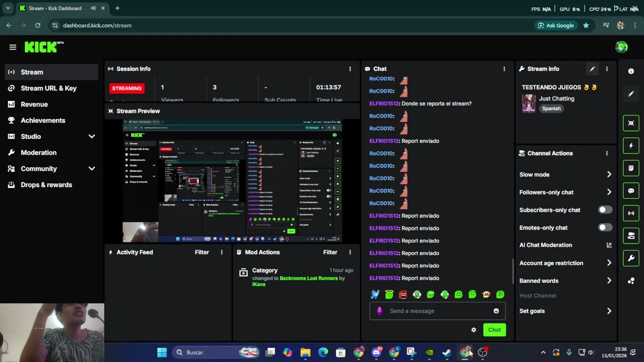Screen dimensions: 644x362
Task: Open Slow mode options arrow
Action: [609, 174]
